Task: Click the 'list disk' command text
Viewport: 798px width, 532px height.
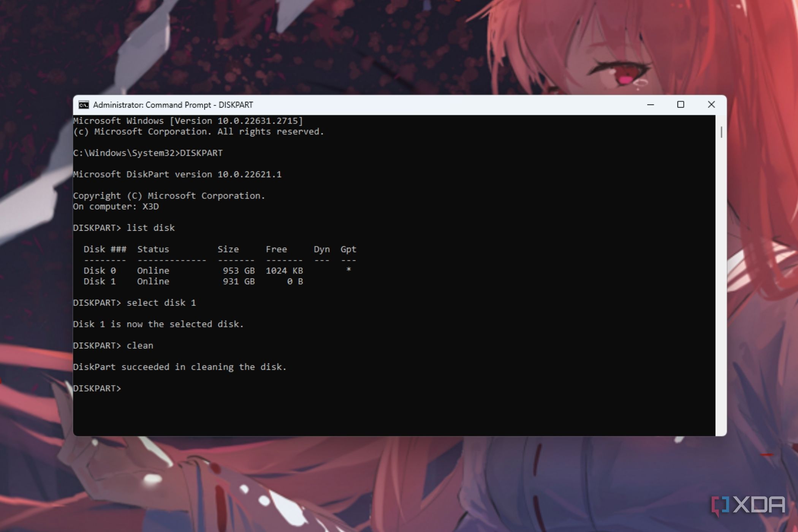Action: [x=151, y=228]
